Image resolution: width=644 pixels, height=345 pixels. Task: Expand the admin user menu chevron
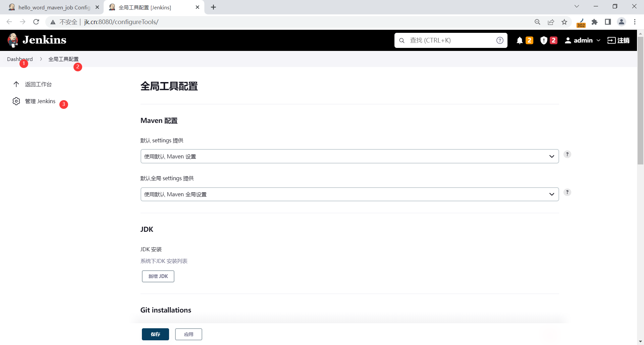click(598, 41)
